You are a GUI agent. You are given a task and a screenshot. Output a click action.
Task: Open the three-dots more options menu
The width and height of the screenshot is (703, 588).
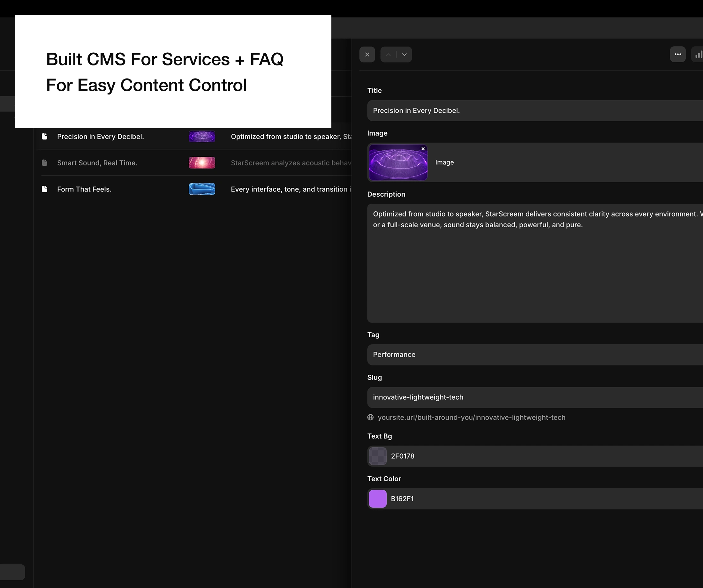tap(677, 54)
